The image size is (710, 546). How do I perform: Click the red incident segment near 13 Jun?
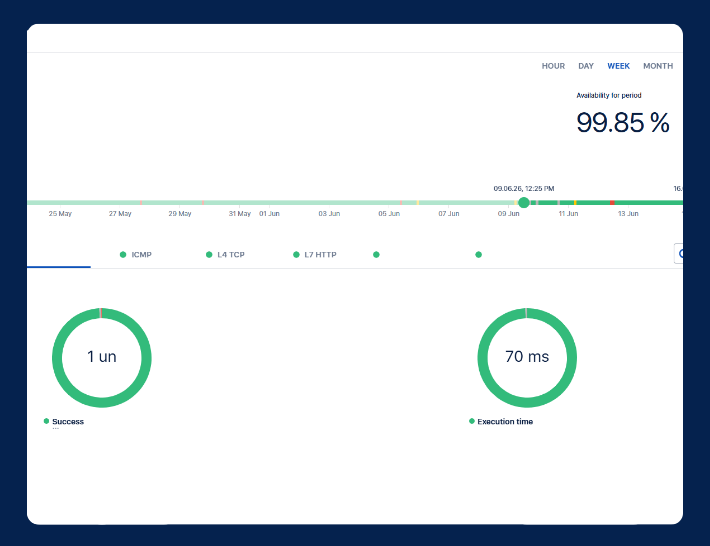(612, 202)
